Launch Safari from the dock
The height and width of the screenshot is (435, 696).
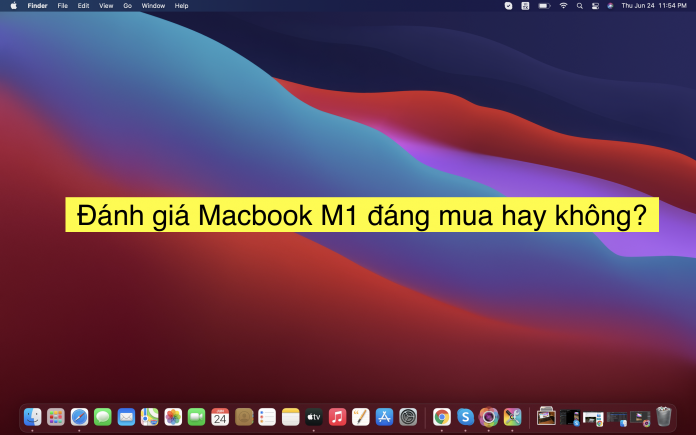coord(79,417)
